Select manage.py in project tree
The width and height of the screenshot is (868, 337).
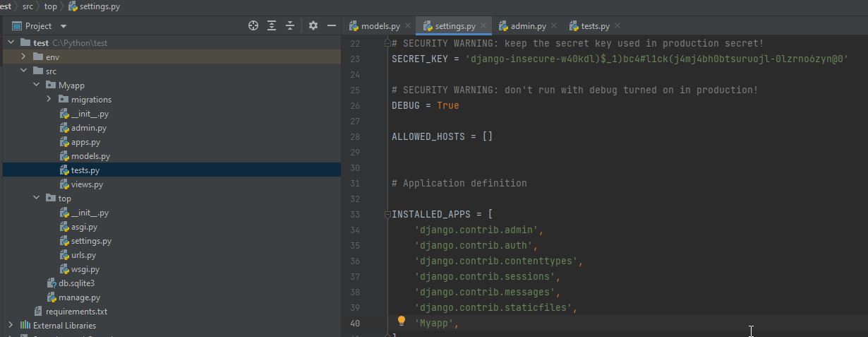(73, 297)
